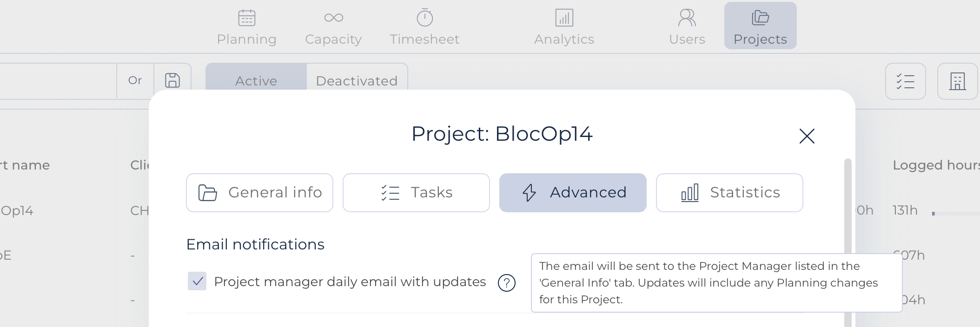Click the project filter input field
The height and width of the screenshot is (327, 980).
coord(58,81)
